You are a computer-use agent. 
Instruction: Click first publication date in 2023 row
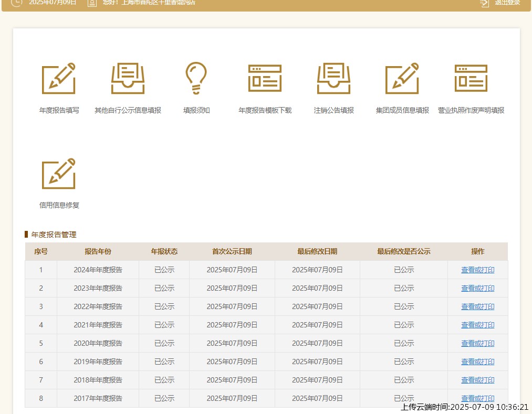[x=232, y=288]
